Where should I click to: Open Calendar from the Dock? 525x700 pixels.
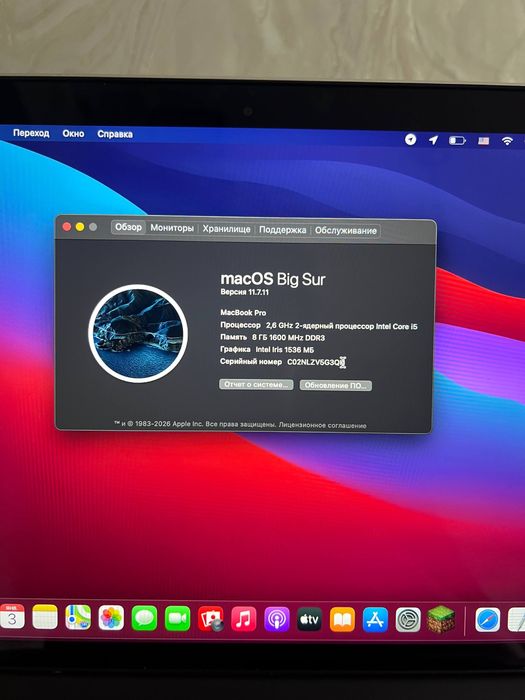click(x=12, y=617)
